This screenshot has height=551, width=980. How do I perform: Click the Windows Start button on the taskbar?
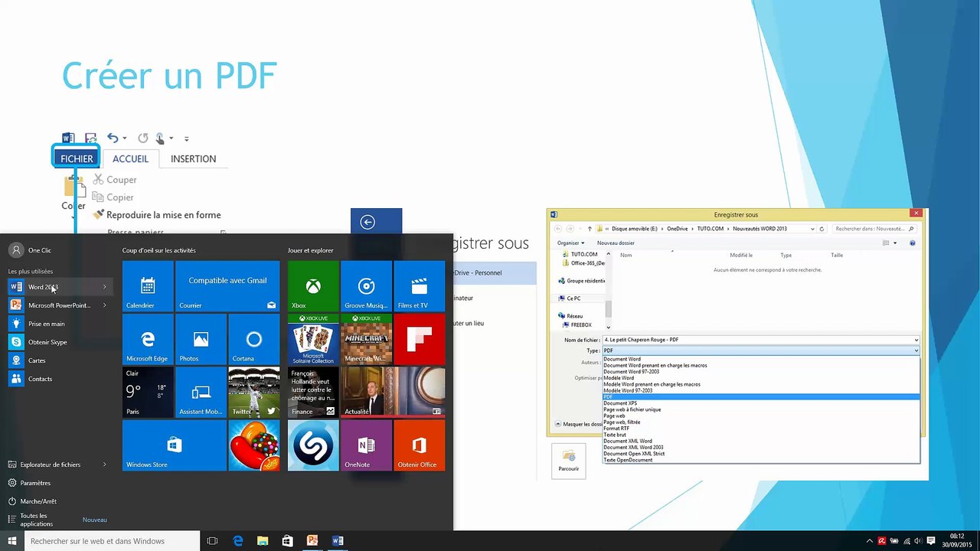(x=11, y=541)
